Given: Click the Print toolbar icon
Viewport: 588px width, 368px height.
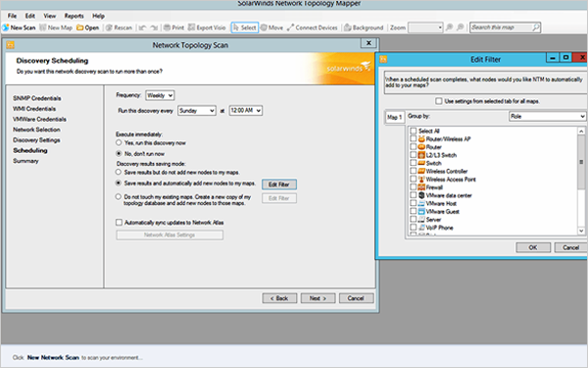Looking at the screenshot, I should point(167,27).
